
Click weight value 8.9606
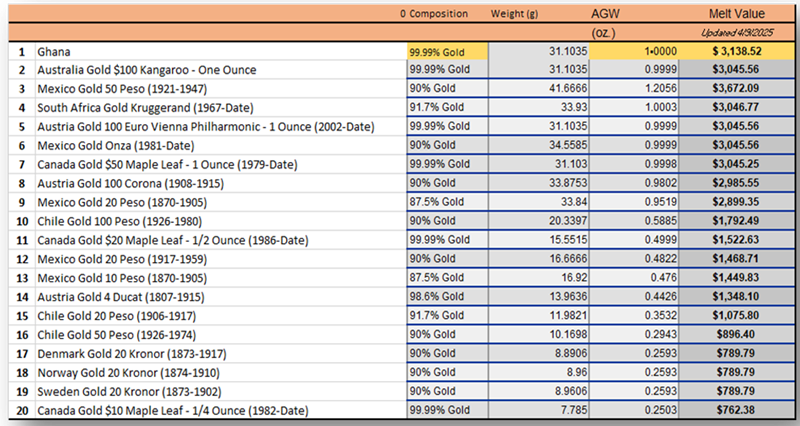pyautogui.click(x=539, y=391)
